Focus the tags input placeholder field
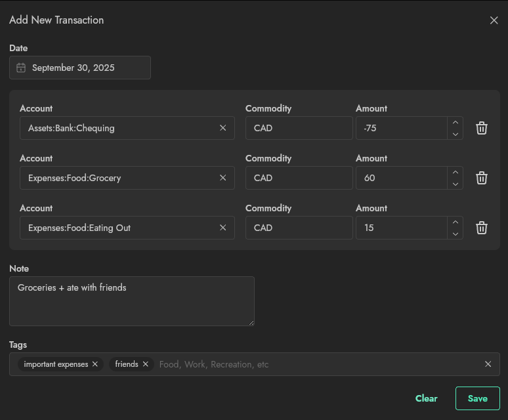Viewport: 508px width, 420px height. (x=315, y=364)
